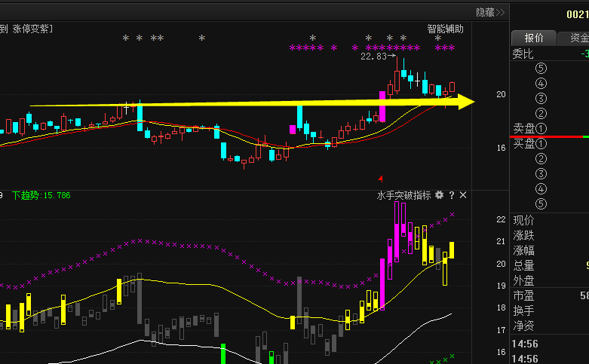Screen dimensions: 589x364
Task: Collapse side panel with 隐藏>> button
Action: tap(490, 12)
